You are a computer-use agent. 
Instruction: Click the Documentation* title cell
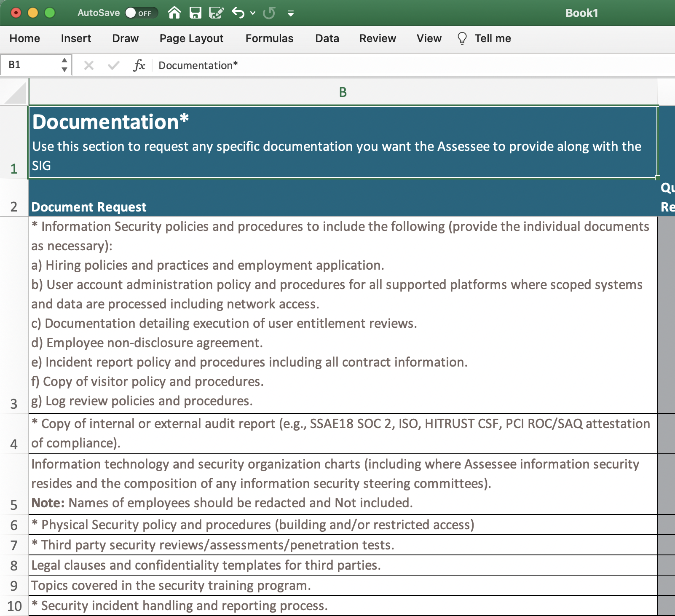343,142
